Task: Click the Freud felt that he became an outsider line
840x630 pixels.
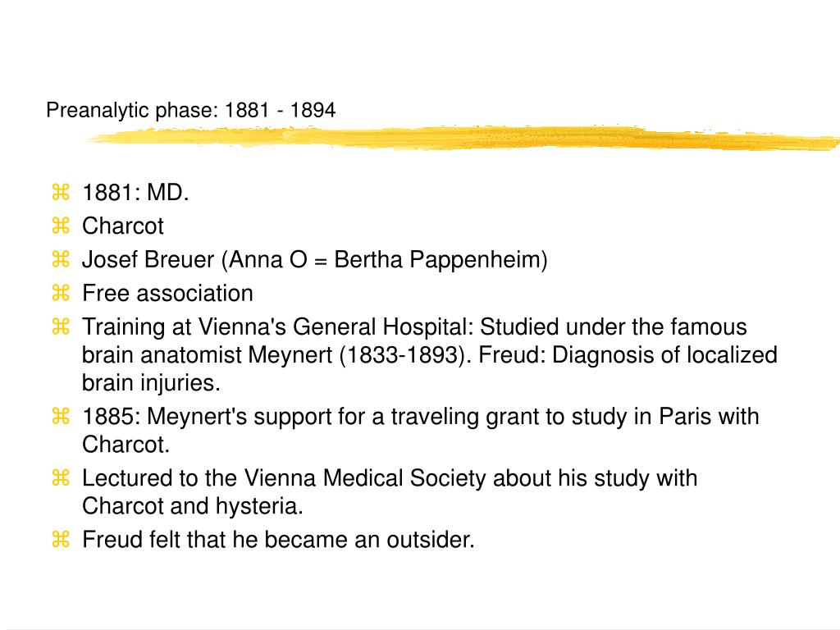Action: click(x=279, y=540)
